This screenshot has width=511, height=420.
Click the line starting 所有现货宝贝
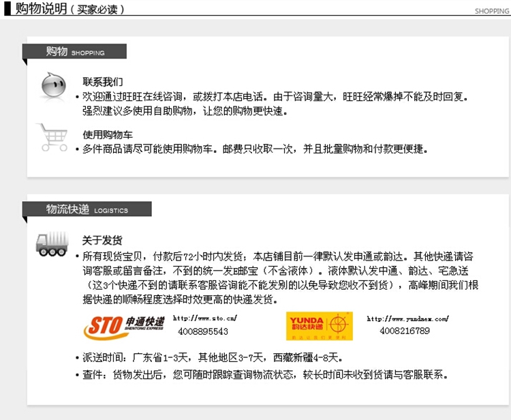(278, 256)
